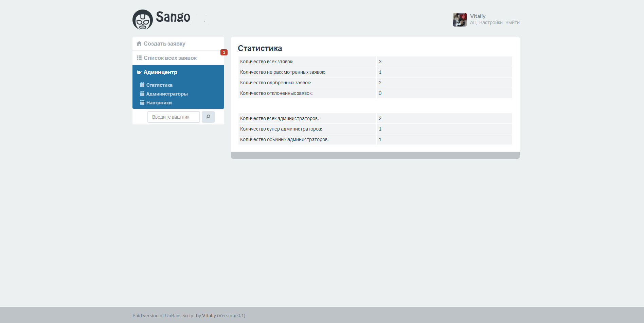The image size is (644, 323).
Task: Click the calendar icon next to Статистика
Action: tap(142, 85)
